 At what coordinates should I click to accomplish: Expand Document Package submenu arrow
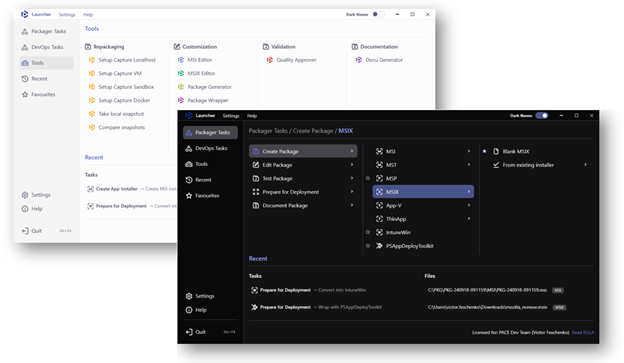coord(352,205)
